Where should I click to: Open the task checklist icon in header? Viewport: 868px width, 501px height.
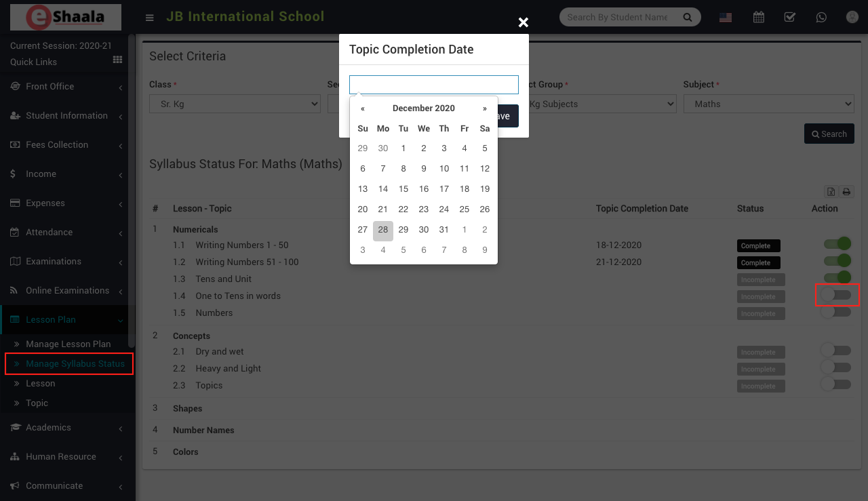pyautogui.click(x=790, y=17)
